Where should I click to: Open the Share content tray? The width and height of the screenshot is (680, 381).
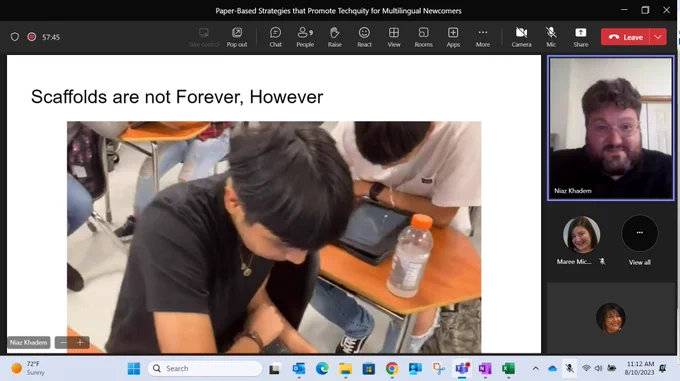click(x=580, y=37)
